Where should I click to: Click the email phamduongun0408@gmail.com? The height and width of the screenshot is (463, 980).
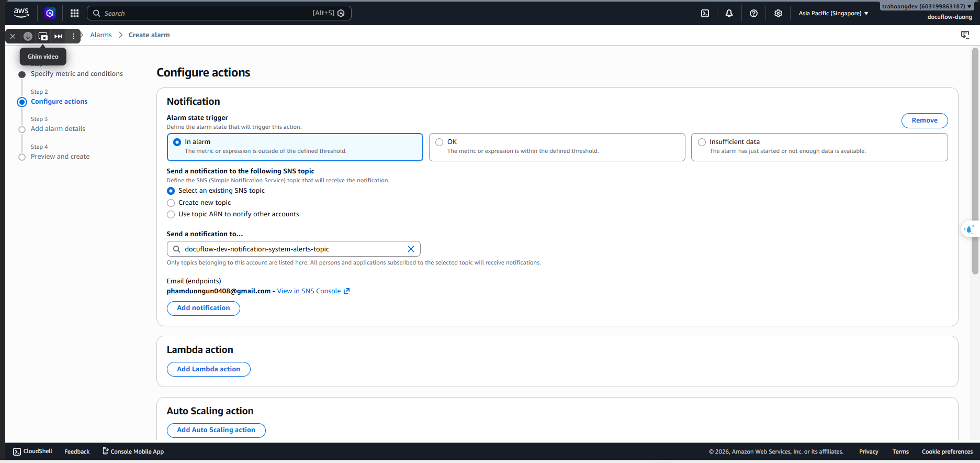tap(219, 291)
